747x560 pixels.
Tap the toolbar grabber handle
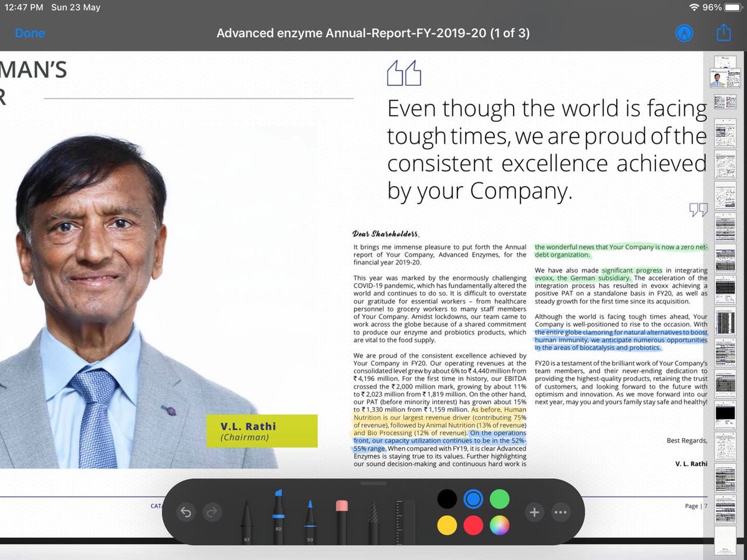tap(373, 483)
